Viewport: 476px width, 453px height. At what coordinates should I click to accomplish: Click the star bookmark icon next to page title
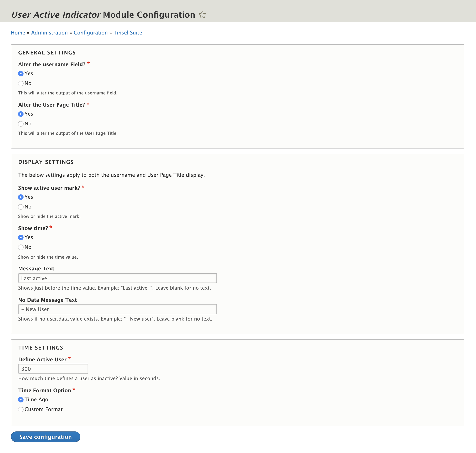click(x=202, y=14)
